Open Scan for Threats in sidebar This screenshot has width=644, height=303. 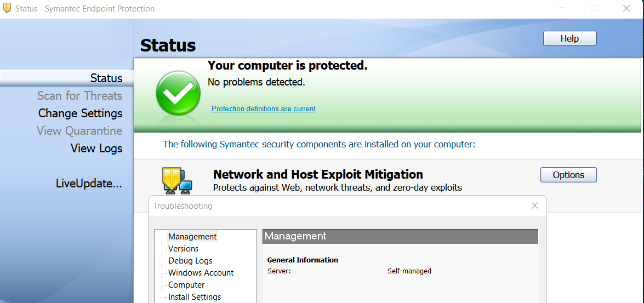point(79,95)
